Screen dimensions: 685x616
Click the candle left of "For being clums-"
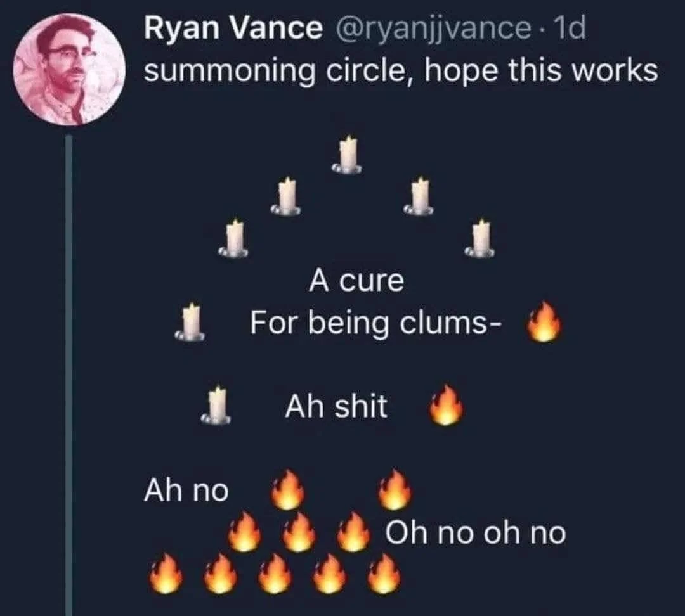190,321
